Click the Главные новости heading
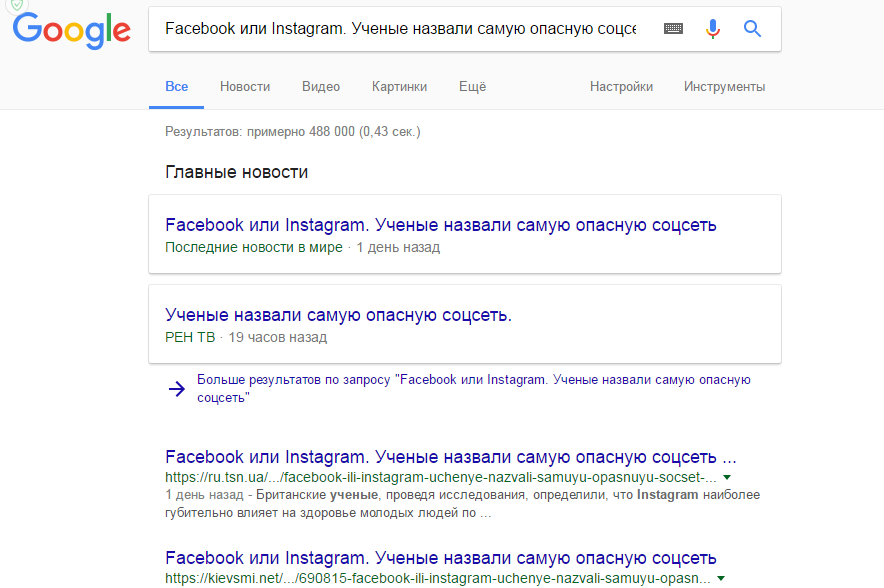Screen dimensions: 884x588 pyautogui.click(x=236, y=172)
